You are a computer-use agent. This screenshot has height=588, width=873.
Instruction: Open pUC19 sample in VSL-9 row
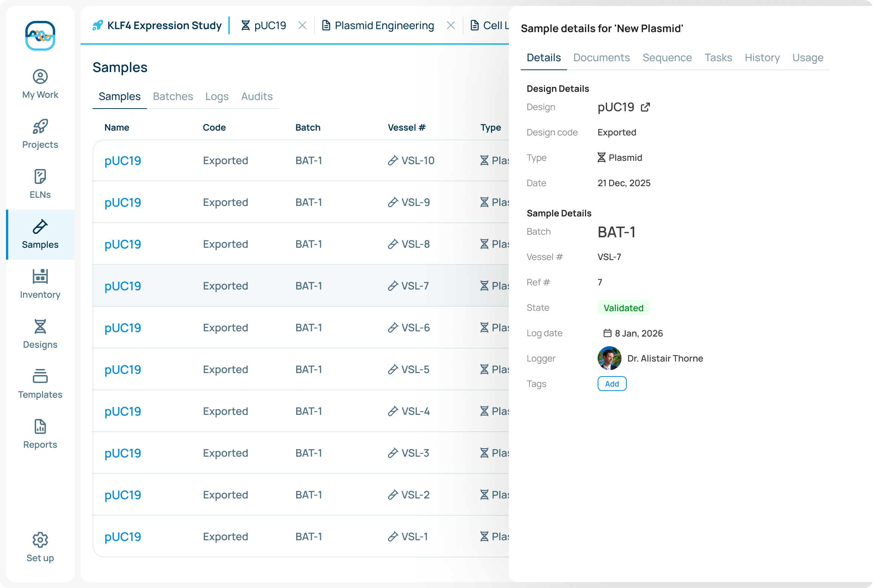pos(123,203)
